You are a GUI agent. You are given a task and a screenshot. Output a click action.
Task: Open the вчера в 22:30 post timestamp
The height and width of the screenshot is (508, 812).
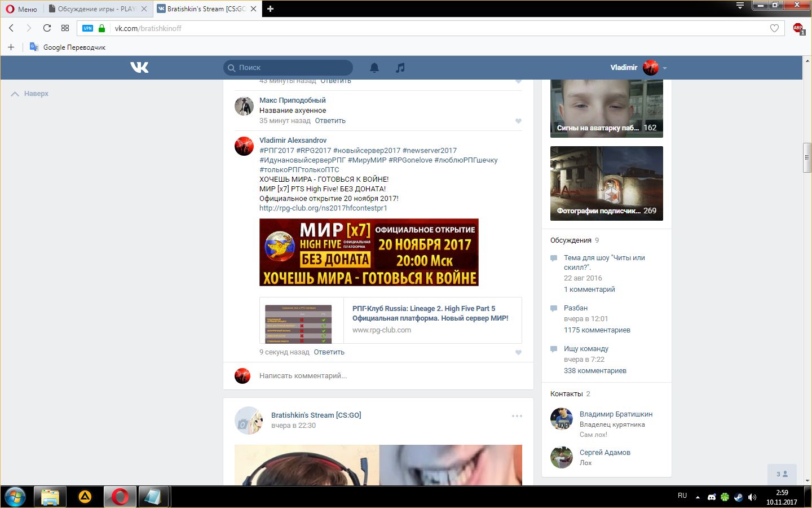293,426
